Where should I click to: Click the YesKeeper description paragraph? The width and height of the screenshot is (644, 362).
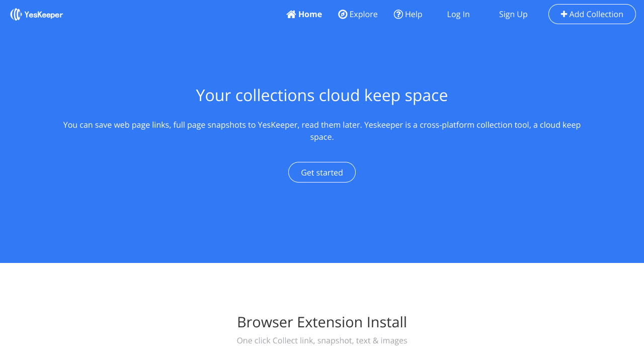click(321, 131)
